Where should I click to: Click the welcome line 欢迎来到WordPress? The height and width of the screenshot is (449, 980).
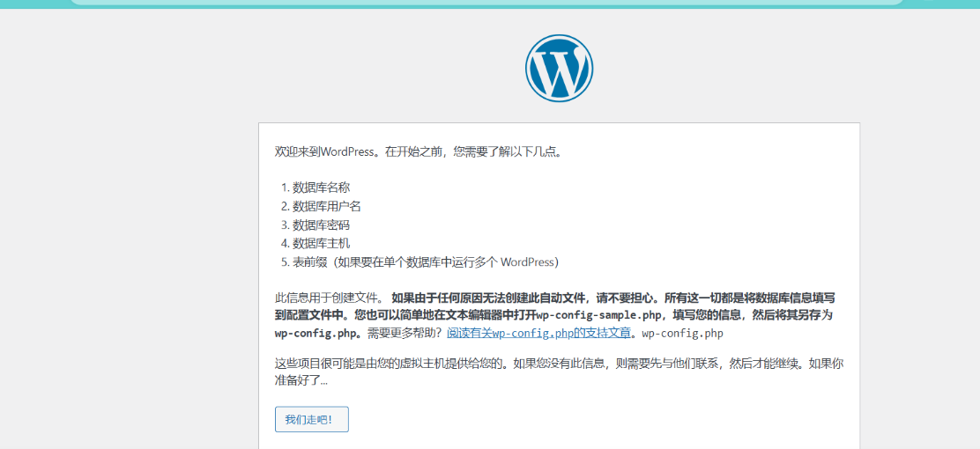(419, 151)
